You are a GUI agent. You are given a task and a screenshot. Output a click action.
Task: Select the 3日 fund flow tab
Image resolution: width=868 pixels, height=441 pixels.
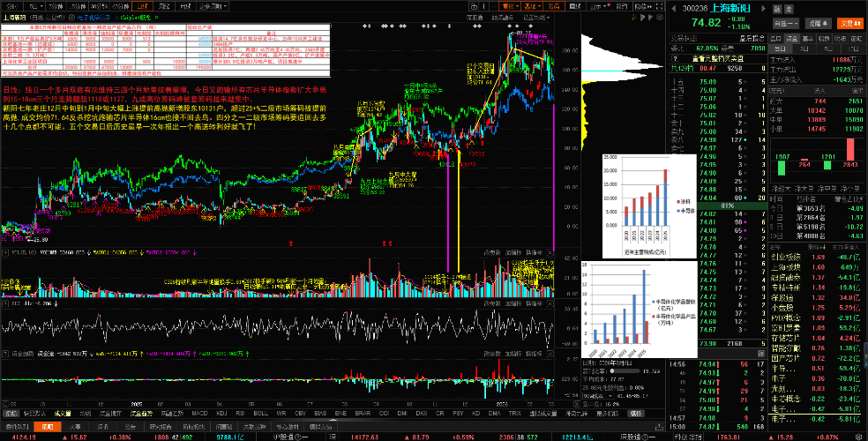pyautogui.click(x=804, y=49)
